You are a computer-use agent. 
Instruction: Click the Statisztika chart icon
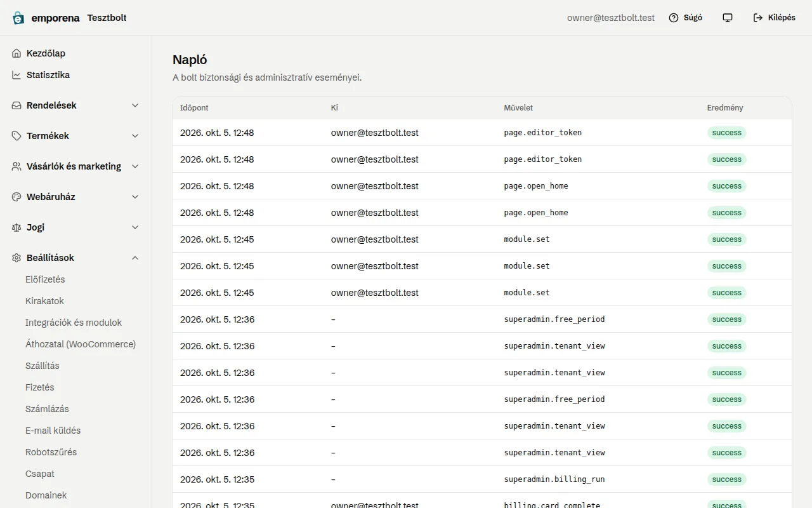coord(16,75)
